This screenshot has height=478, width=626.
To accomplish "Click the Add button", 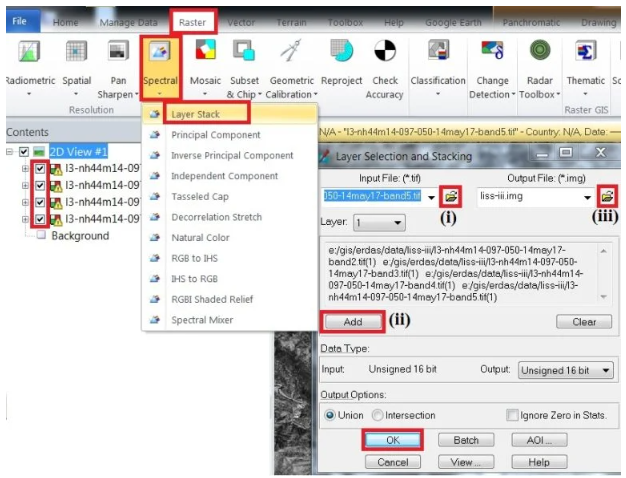I will pos(353,322).
